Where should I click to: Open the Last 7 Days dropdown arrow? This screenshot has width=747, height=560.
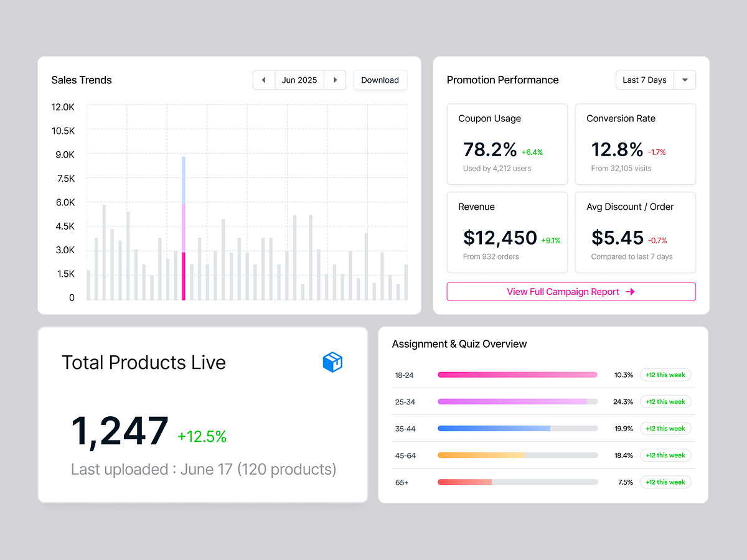[685, 80]
